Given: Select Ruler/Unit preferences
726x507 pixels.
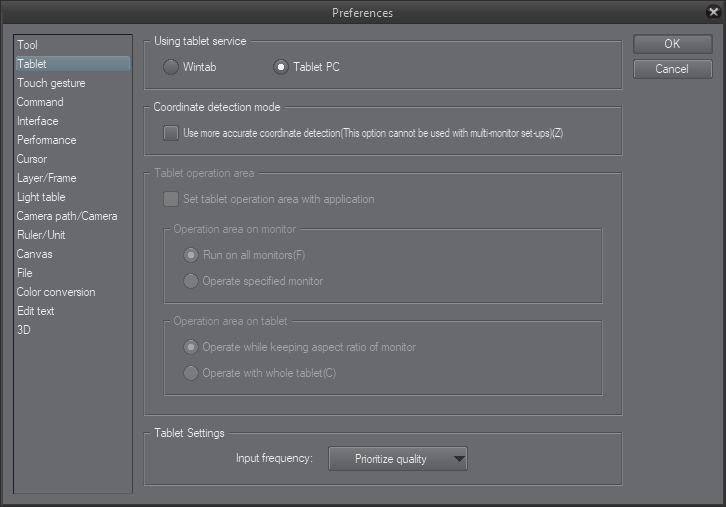Looking at the screenshot, I should tap(41, 235).
